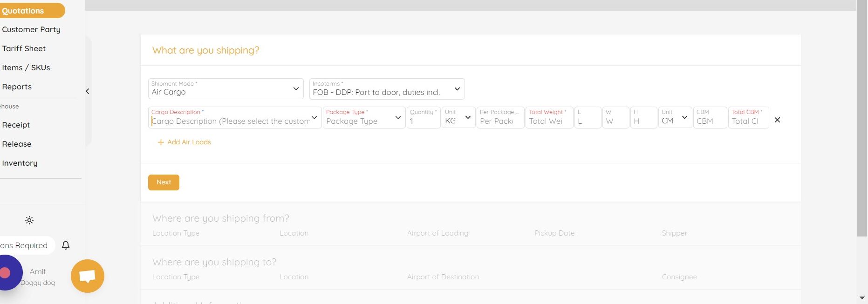The width and height of the screenshot is (868, 304).
Task: Open the orange chat bubble widget
Action: coord(88,276)
